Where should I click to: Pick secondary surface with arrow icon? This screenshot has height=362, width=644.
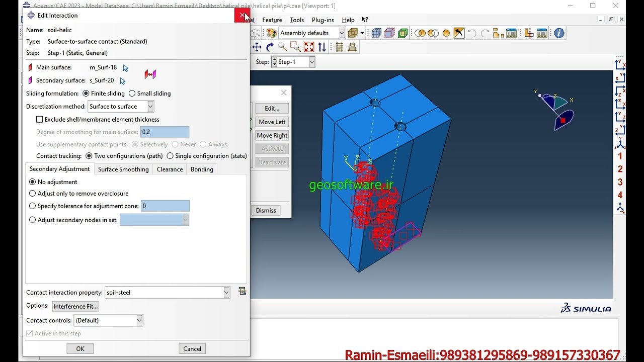pyautogui.click(x=123, y=81)
